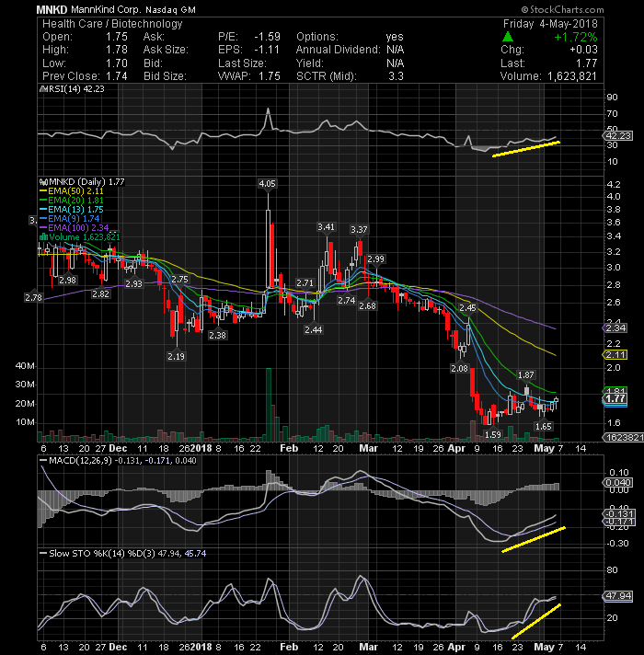Click the +1.72% percent change value
This screenshot has height=655, width=644.
click(x=576, y=37)
